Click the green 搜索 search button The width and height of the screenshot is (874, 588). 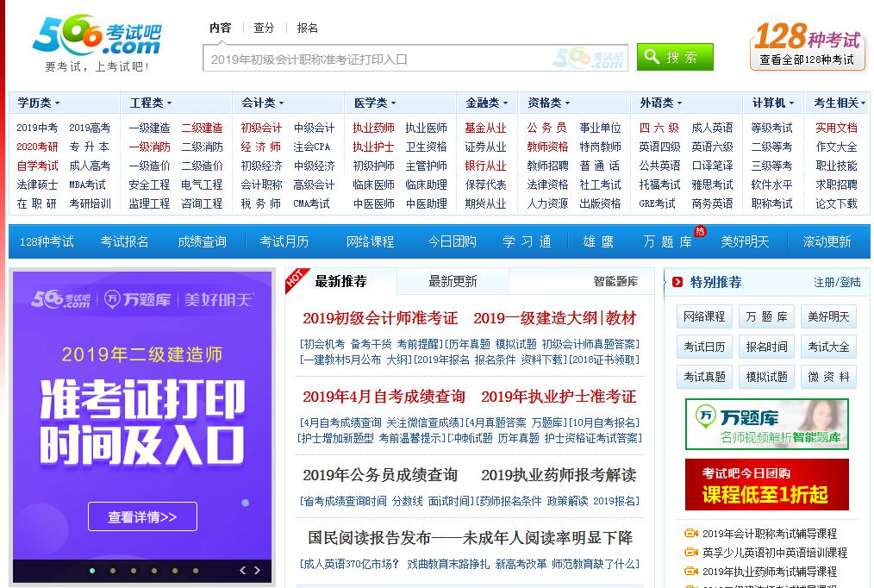point(675,57)
